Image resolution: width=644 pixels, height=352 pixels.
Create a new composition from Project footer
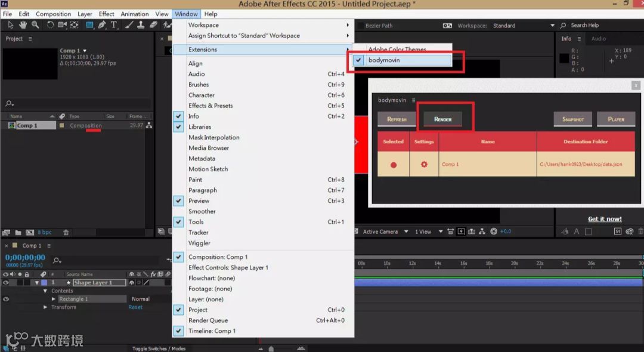(x=30, y=233)
